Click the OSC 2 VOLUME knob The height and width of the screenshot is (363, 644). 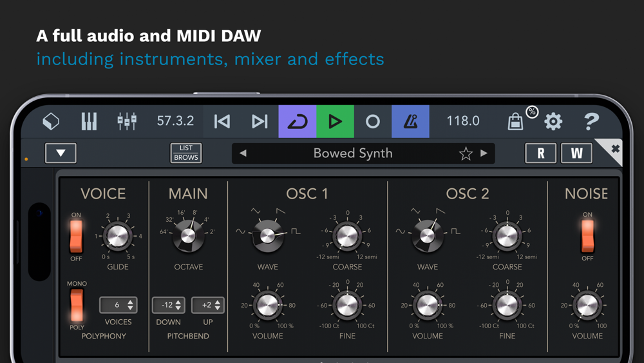coord(427,306)
